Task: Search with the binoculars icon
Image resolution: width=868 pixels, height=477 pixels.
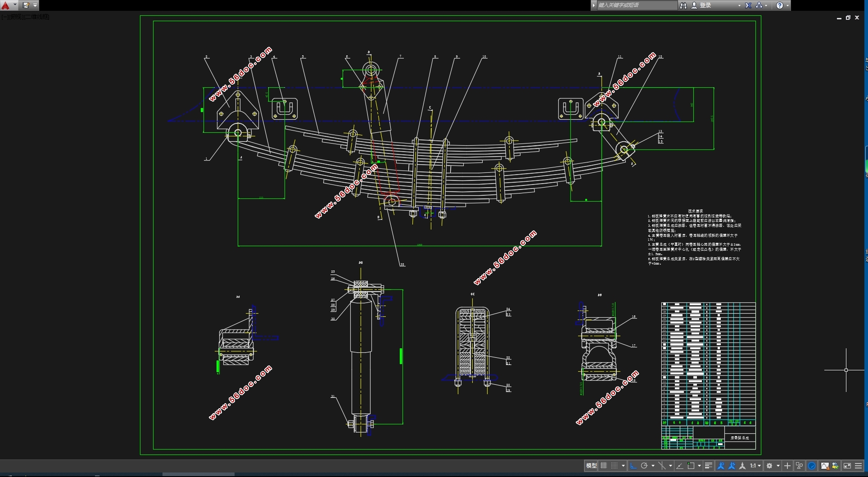Action: point(683,5)
